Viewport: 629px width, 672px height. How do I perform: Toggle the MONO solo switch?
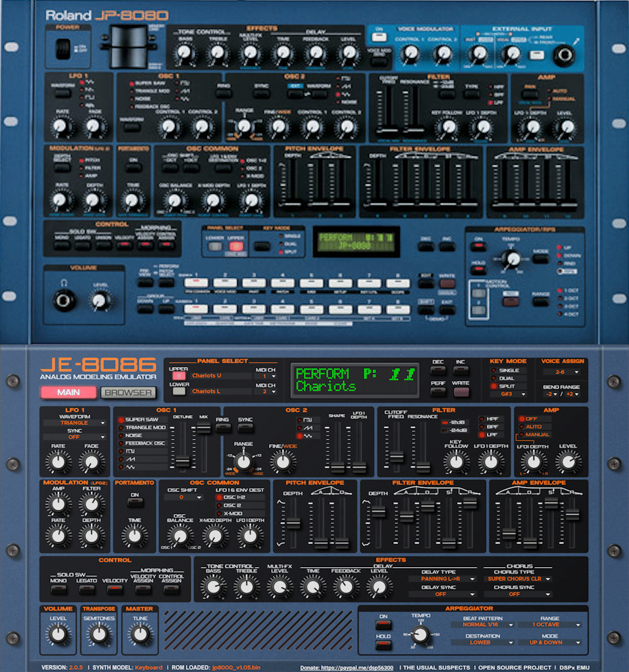58,589
